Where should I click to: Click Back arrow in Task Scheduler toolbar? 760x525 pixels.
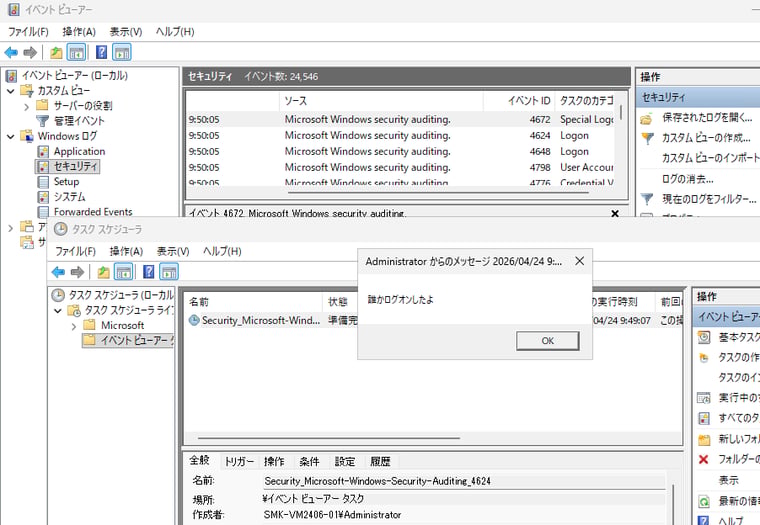(58, 272)
